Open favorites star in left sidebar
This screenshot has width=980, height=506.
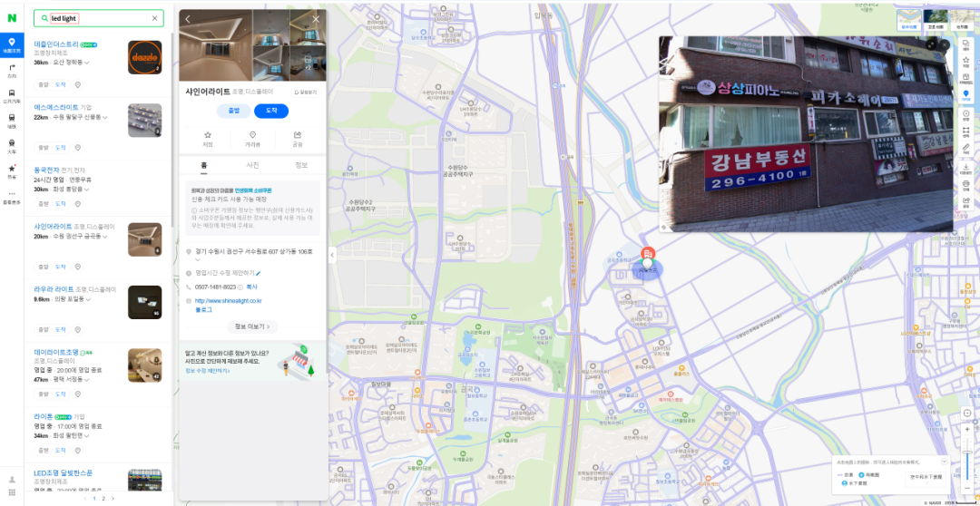coord(11,170)
